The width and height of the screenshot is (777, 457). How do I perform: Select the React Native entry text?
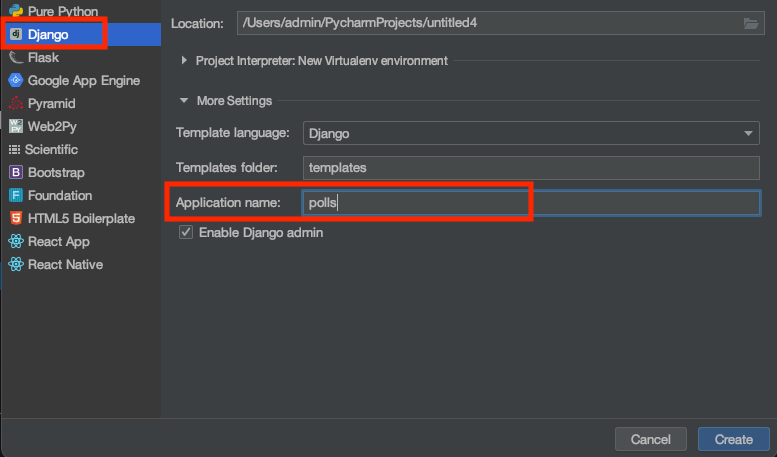[x=65, y=264]
